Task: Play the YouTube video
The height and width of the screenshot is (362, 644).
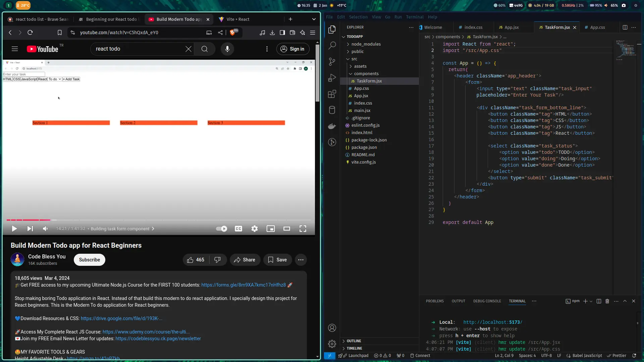Action: coord(14,229)
